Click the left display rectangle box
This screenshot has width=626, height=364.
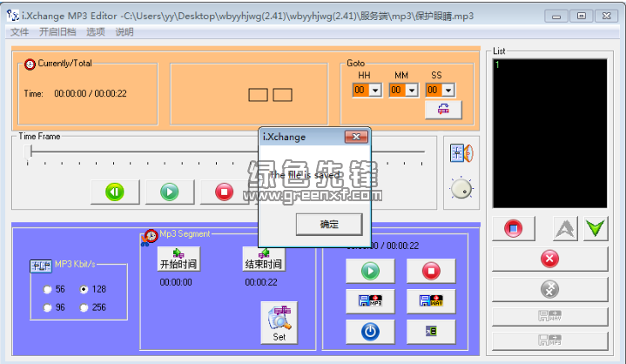pyautogui.click(x=258, y=95)
